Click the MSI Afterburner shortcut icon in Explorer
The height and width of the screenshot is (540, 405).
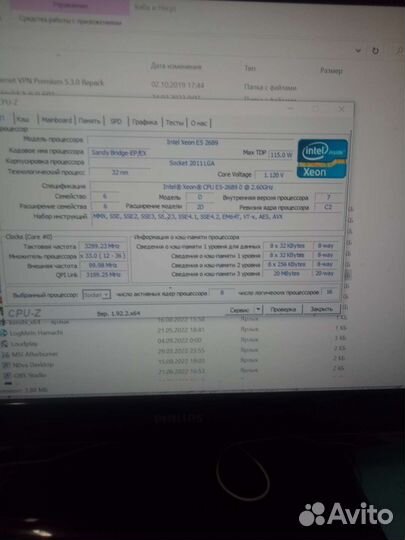pos(6,354)
